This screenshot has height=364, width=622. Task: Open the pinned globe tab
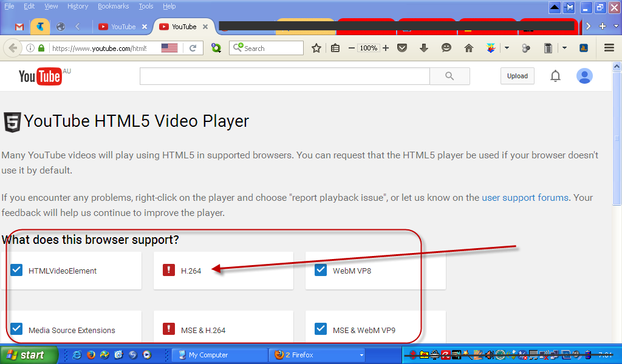(x=61, y=27)
